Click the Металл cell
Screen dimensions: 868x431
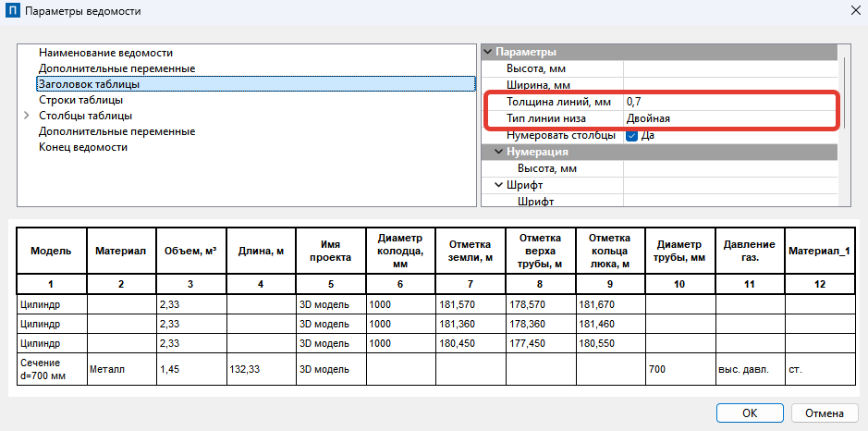[x=121, y=370]
